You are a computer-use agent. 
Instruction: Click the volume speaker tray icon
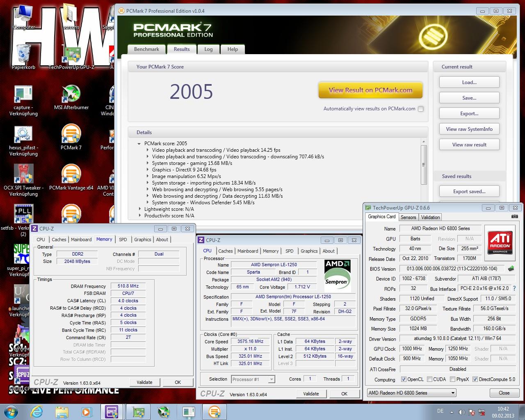coord(461,412)
